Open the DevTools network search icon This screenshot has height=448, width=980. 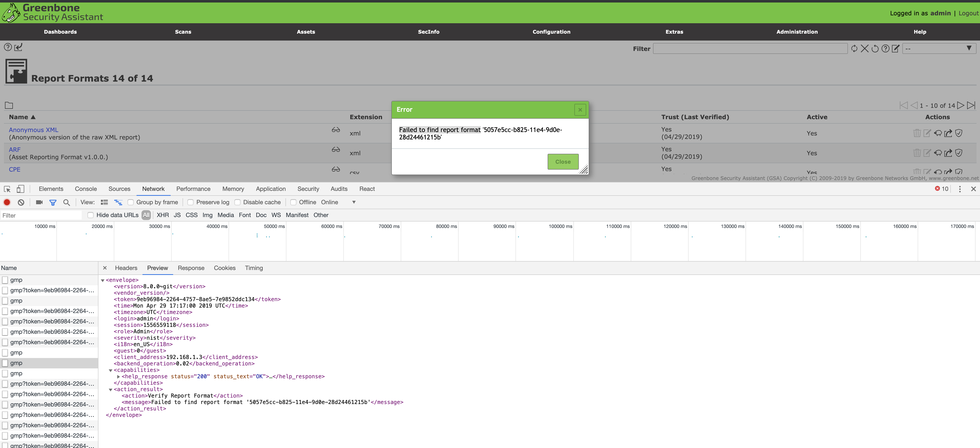pos(67,202)
